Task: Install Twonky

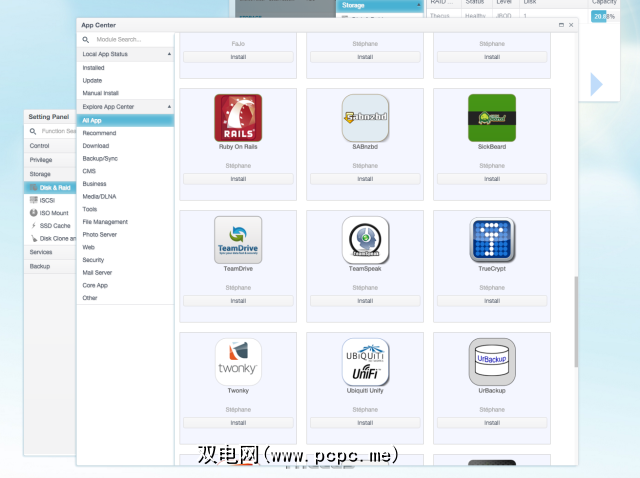Action: 238,423
